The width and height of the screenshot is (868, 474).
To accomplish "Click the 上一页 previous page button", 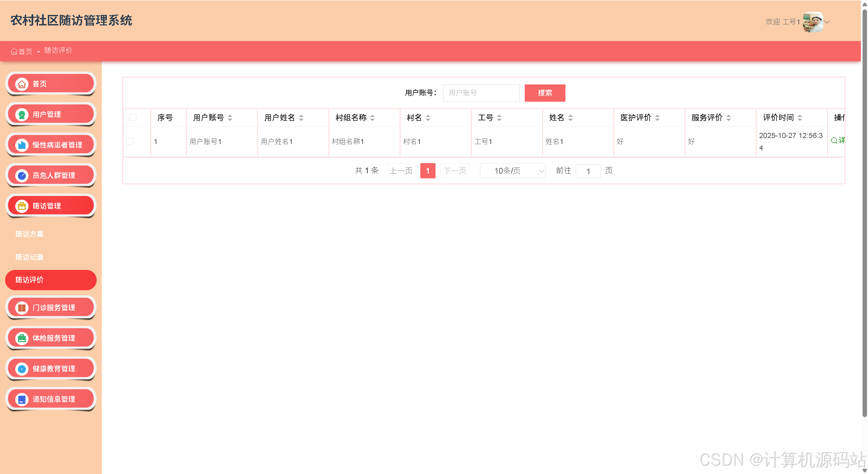I will click(401, 171).
